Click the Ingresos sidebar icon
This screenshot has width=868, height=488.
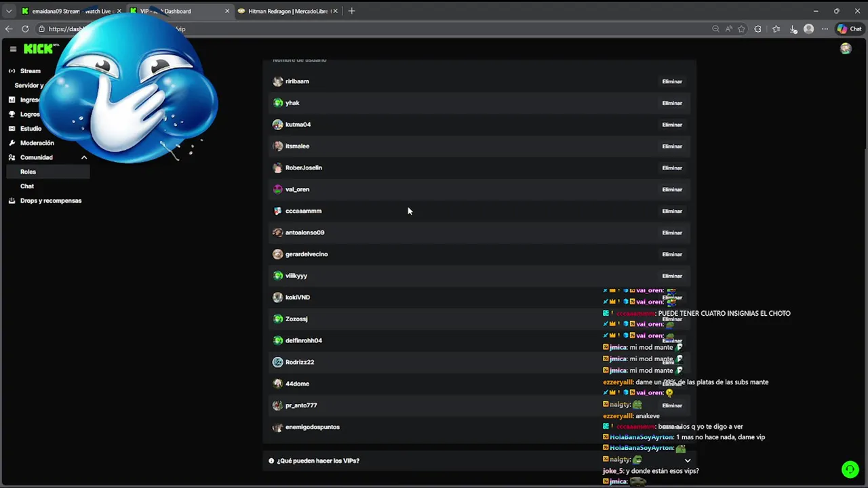(12, 100)
